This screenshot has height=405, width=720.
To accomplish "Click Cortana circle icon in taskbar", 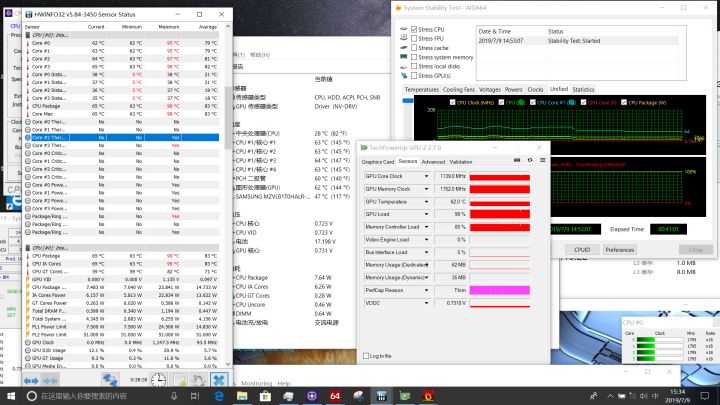I will (32, 396).
